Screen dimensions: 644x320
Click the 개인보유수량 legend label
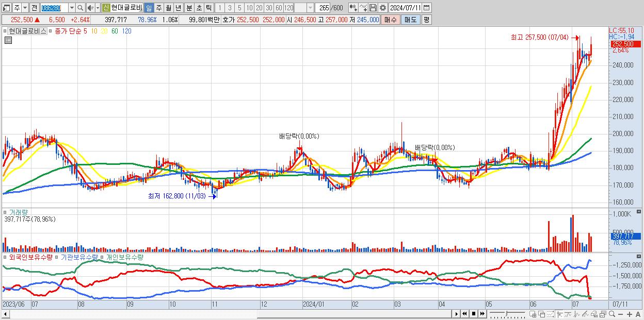coord(125,257)
